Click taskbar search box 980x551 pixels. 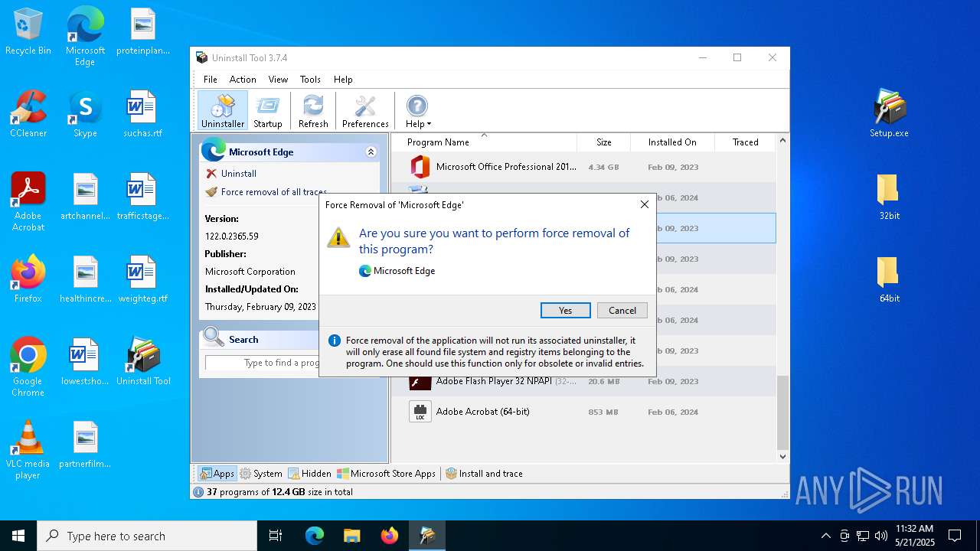[x=147, y=536]
